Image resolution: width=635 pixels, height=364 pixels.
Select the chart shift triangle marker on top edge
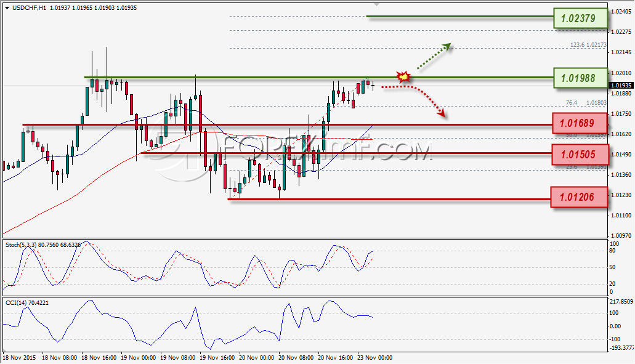[377, 4]
